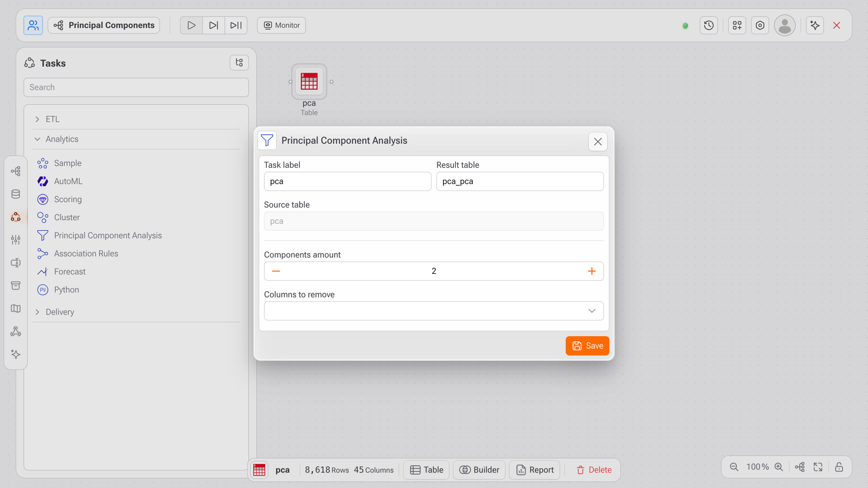The width and height of the screenshot is (868, 488).
Task: Click the run workflow play button
Action: (x=191, y=25)
